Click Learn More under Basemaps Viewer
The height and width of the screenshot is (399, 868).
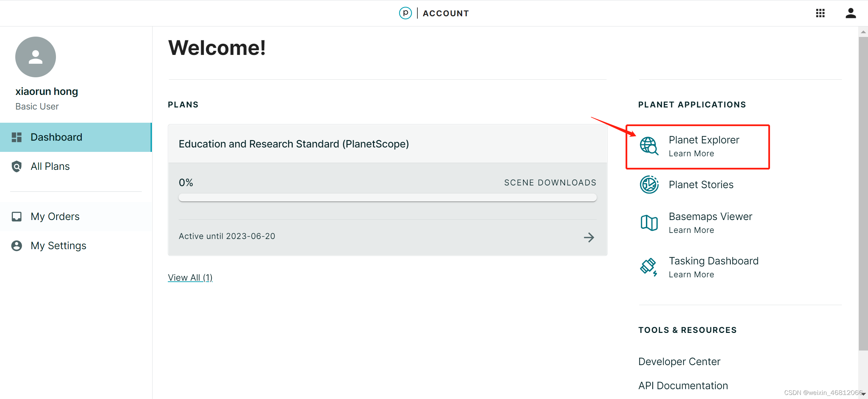691,230
